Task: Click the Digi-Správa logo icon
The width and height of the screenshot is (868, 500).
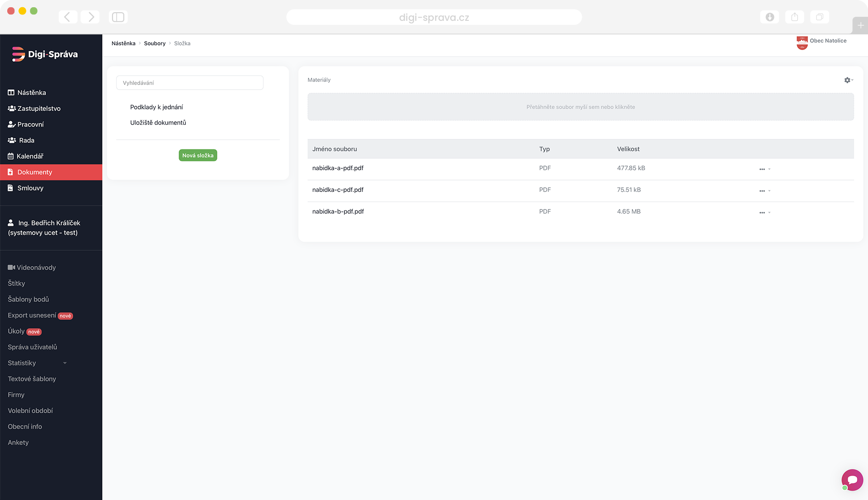Action: [x=18, y=54]
